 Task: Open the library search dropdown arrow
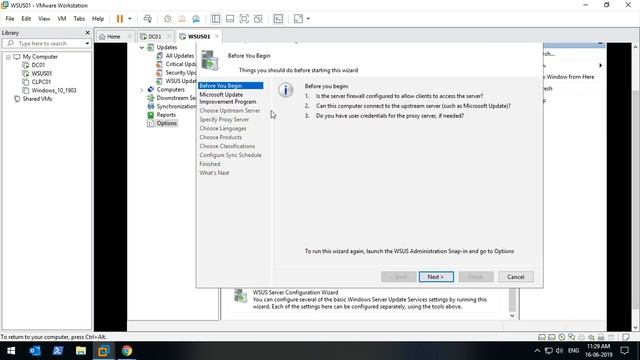(x=87, y=43)
